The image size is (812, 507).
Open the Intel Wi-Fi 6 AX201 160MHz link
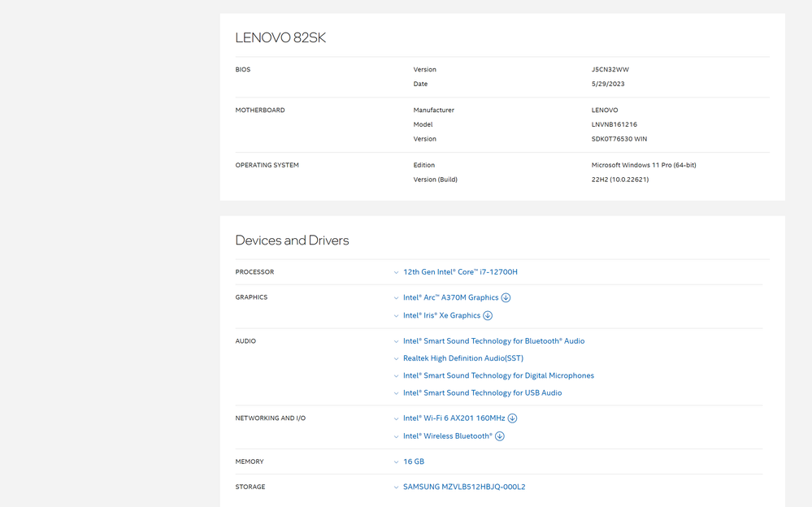[x=454, y=418]
